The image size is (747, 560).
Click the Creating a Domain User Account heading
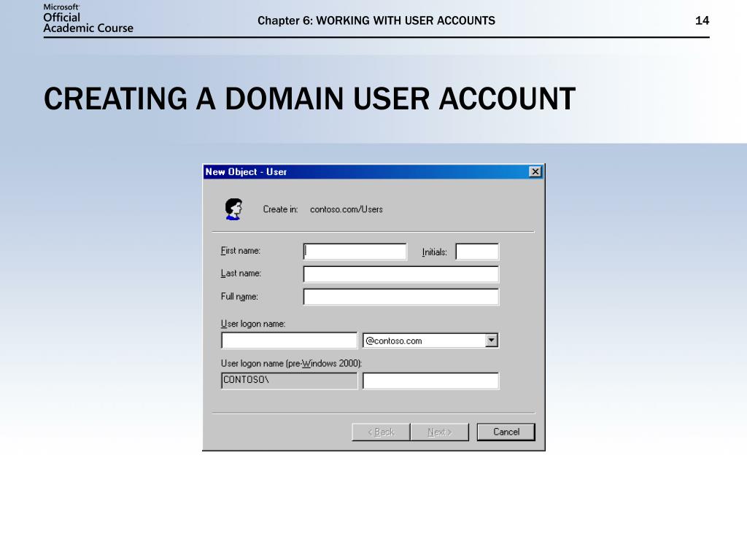coord(309,99)
